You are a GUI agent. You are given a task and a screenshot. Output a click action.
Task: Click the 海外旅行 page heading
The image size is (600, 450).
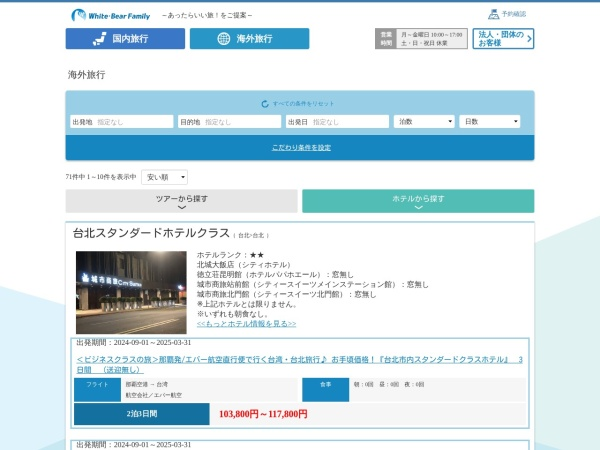click(86, 75)
